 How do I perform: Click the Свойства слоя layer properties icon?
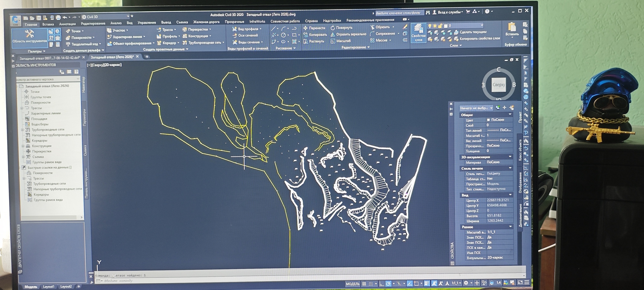(418, 33)
